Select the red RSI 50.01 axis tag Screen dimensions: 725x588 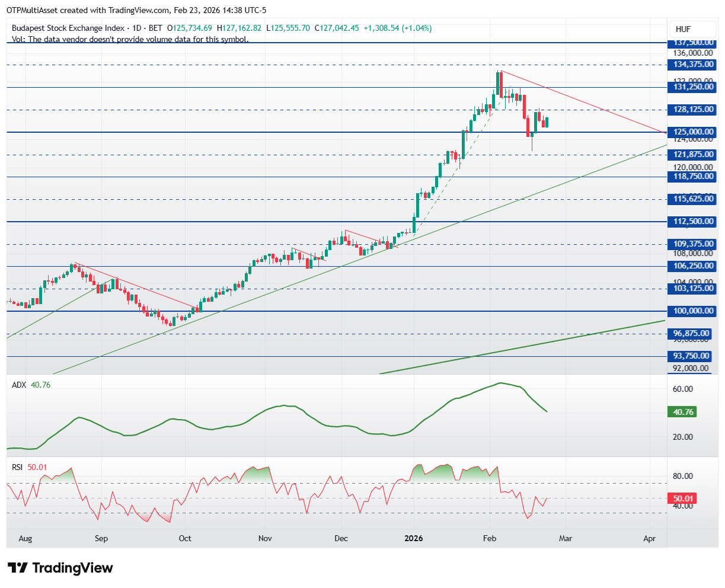[682, 498]
